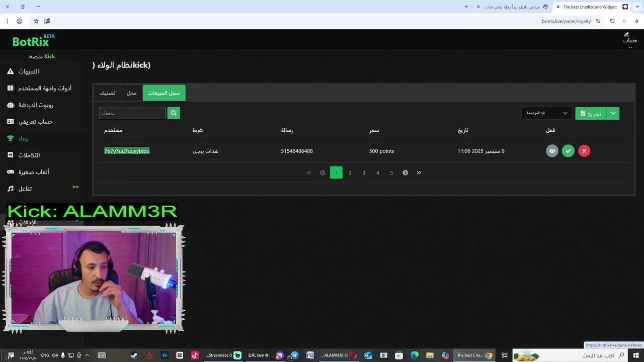This screenshot has height=362, width=644.
Task: Go to pagination page 1
Action: (336, 172)
